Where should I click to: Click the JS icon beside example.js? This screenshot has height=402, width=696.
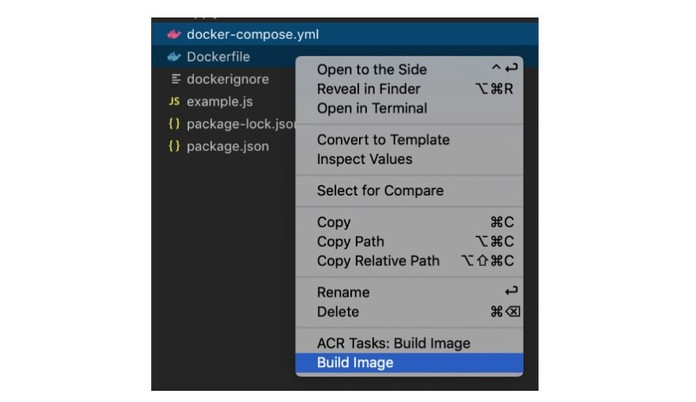pyautogui.click(x=174, y=101)
